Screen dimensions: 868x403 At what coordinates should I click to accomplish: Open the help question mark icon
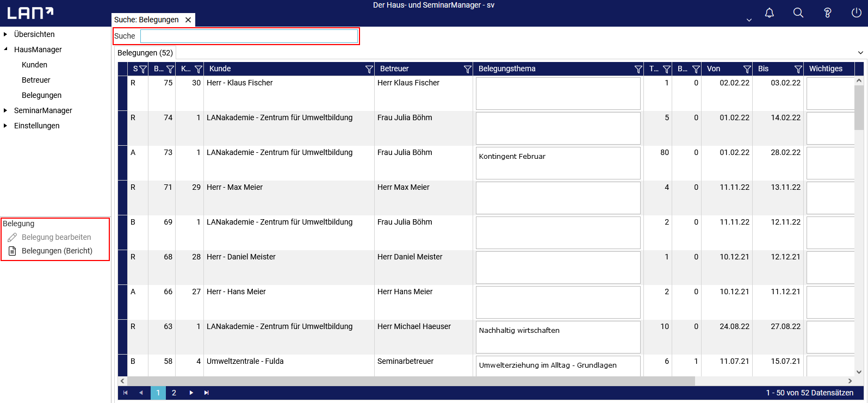pyautogui.click(x=827, y=13)
